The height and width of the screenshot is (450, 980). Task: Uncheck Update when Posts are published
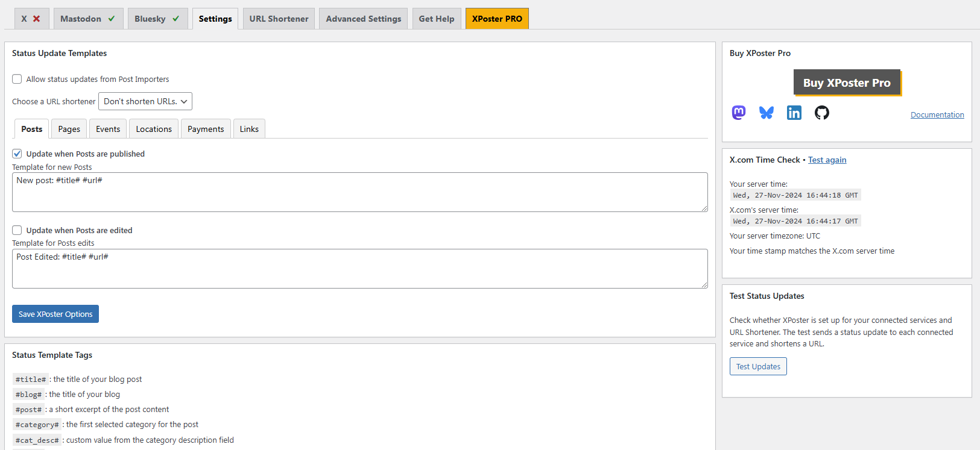17,154
